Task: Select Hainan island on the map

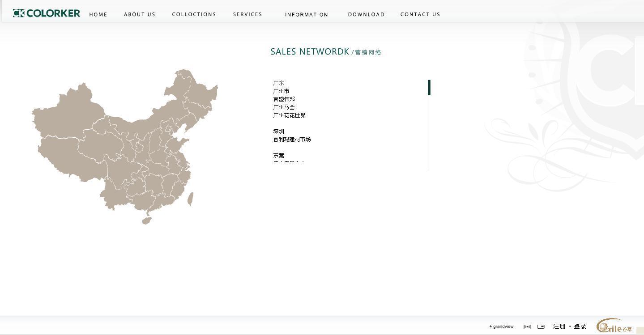Action: 146,221
